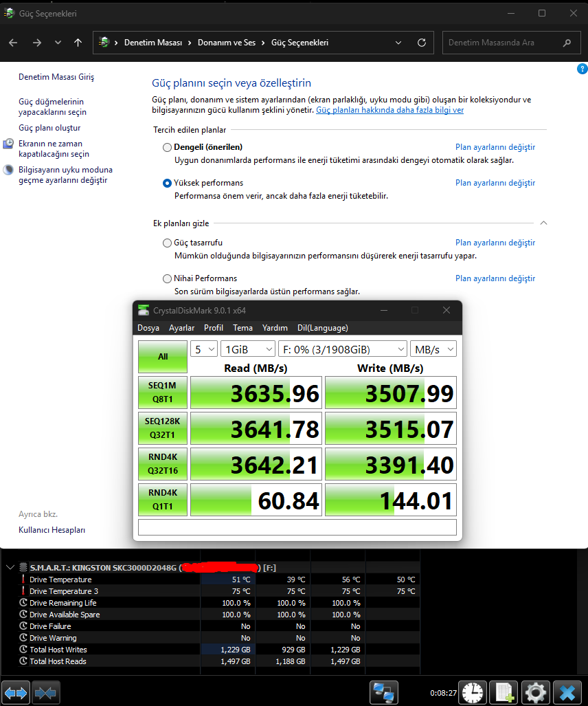Change plan settings for Yüksek performans

[495, 183]
